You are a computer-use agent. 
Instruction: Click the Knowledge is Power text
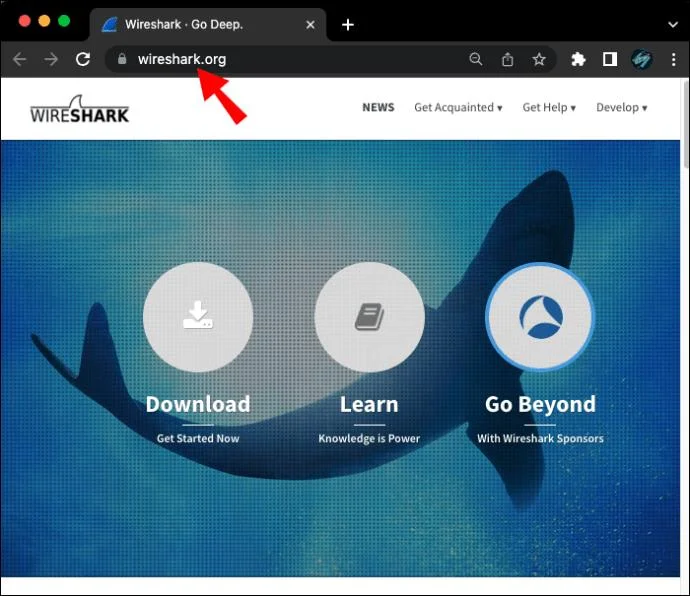(369, 438)
